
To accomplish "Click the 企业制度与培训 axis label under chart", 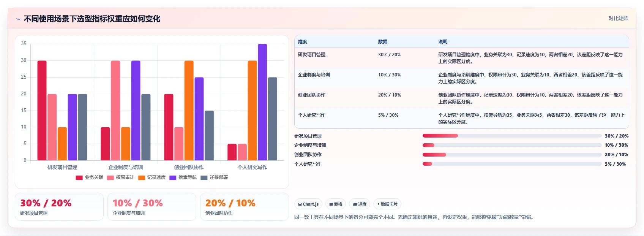I will click(126, 167).
